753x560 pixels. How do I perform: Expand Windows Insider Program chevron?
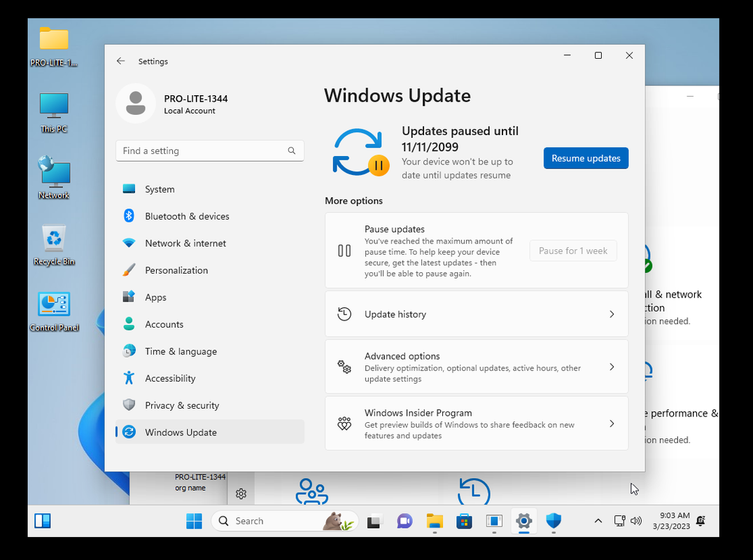612,423
